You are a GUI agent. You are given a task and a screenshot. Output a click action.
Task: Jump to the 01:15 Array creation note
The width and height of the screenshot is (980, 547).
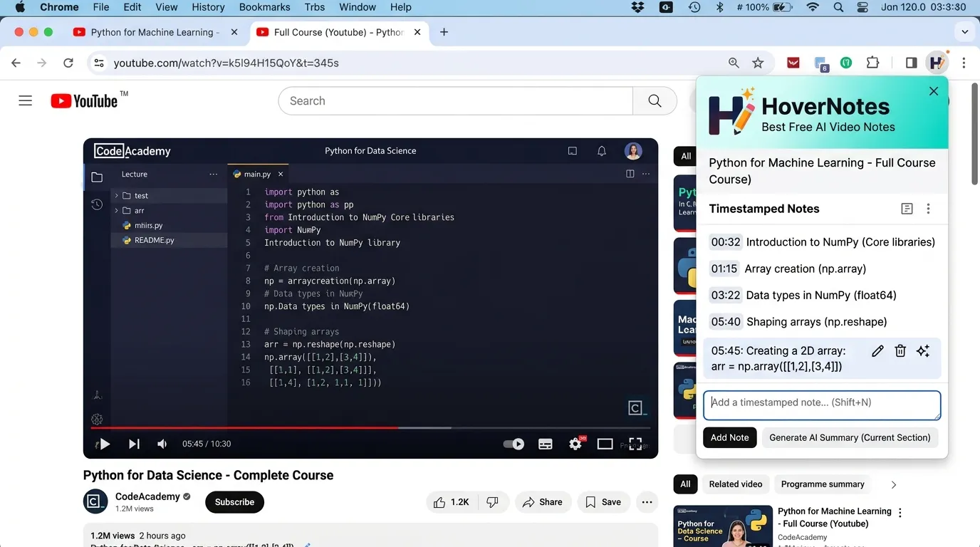(x=787, y=269)
